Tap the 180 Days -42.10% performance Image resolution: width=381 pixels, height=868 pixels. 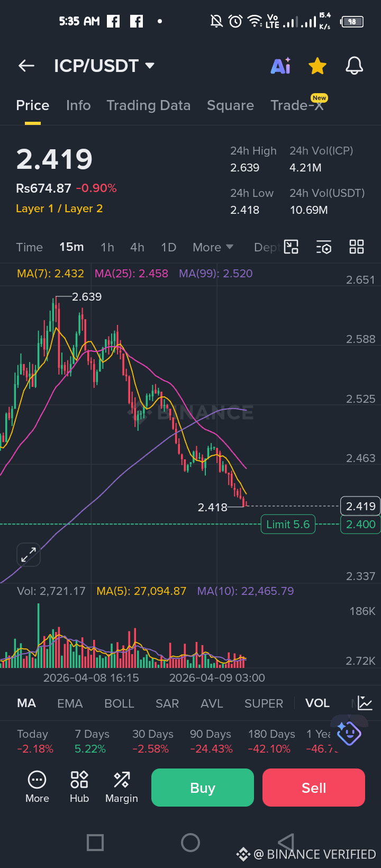click(x=271, y=741)
